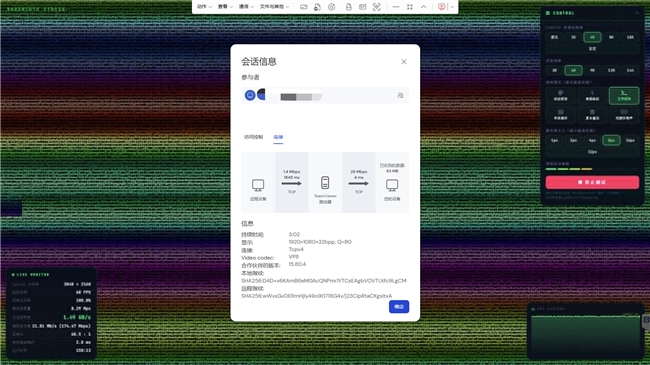Viewport: 650px width, 365px height.
Task: Select the first render mode tile in the top row
Action: click(x=560, y=95)
